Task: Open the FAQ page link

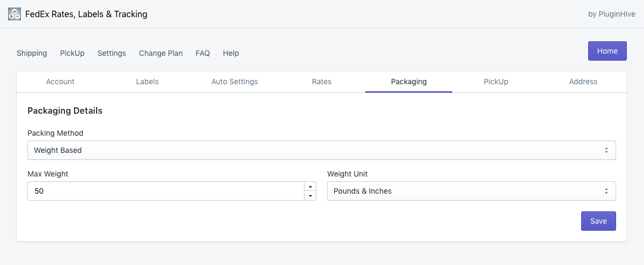Action: click(202, 53)
